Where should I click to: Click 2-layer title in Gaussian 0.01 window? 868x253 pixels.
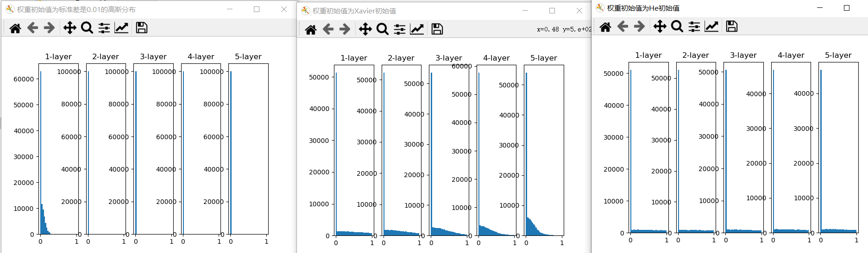coord(106,56)
